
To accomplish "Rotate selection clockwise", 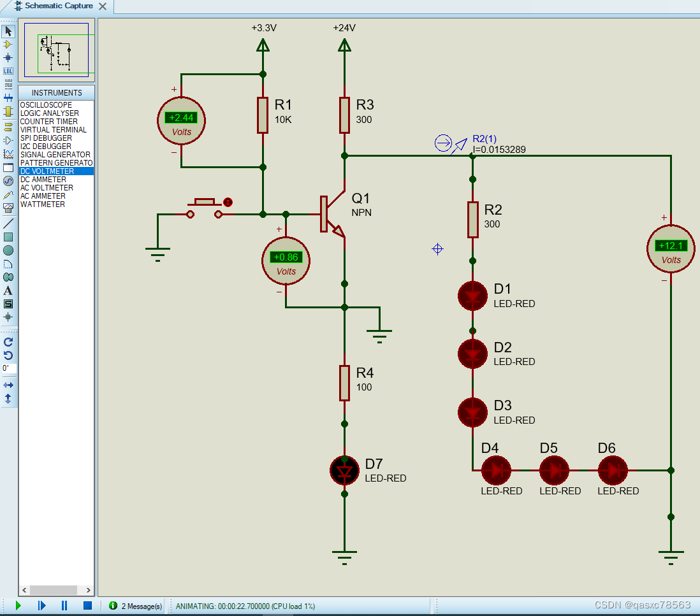I will [8, 342].
